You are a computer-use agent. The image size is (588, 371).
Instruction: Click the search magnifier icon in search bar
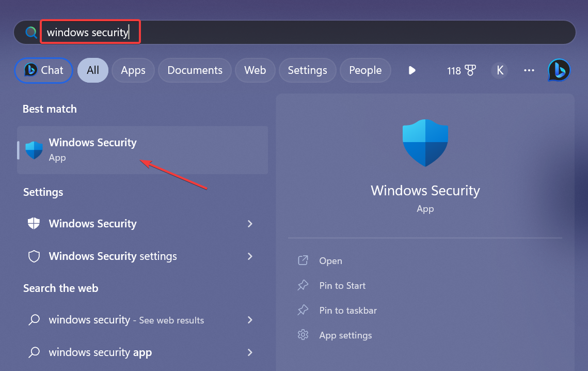pyautogui.click(x=31, y=32)
